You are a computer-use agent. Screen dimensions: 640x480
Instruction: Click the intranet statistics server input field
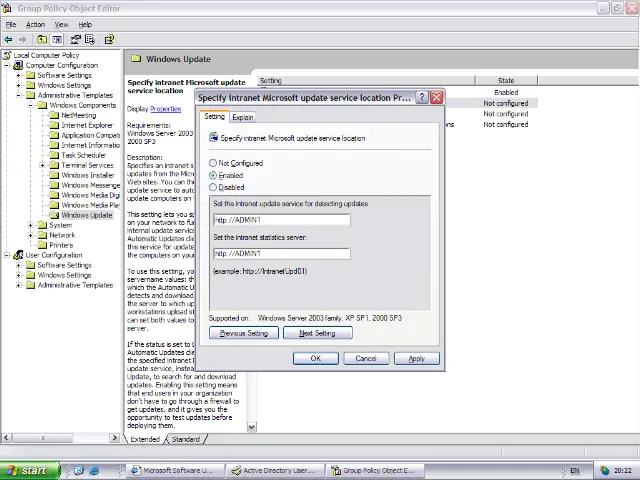[x=282, y=253]
